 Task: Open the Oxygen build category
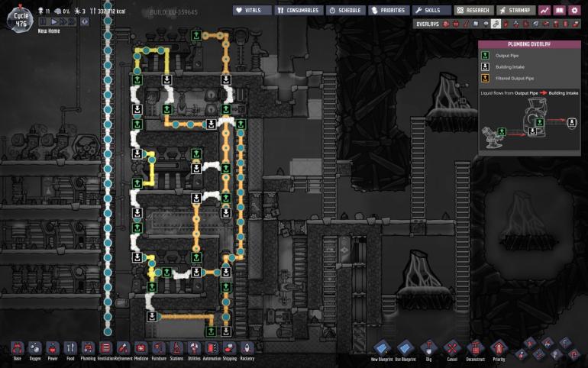pyautogui.click(x=35, y=350)
